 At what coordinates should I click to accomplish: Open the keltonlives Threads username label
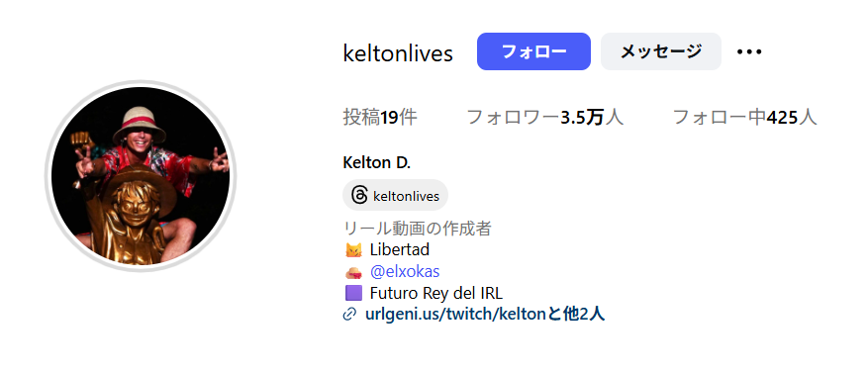pos(407,196)
